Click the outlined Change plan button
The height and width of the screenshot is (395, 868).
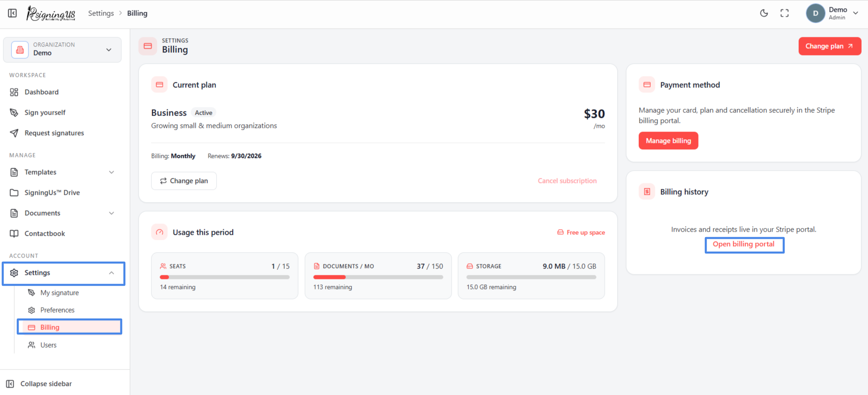pyautogui.click(x=184, y=181)
